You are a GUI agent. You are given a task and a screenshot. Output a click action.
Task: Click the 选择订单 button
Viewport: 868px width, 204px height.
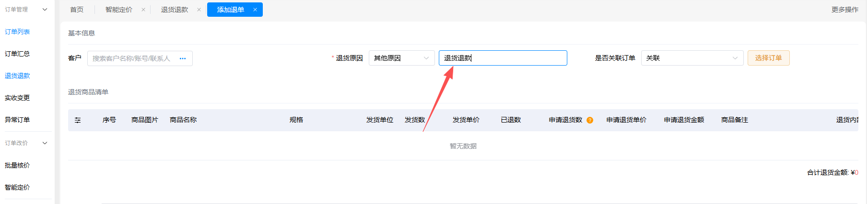[768, 58]
